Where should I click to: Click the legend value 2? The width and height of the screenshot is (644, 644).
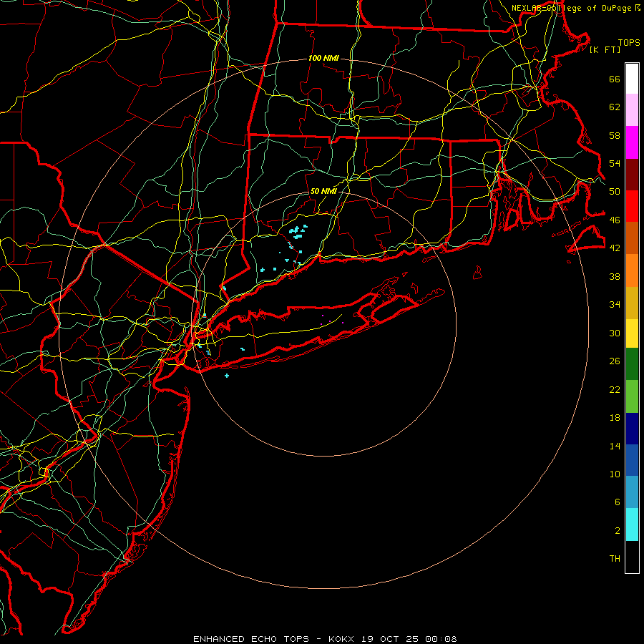(x=617, y=530)
